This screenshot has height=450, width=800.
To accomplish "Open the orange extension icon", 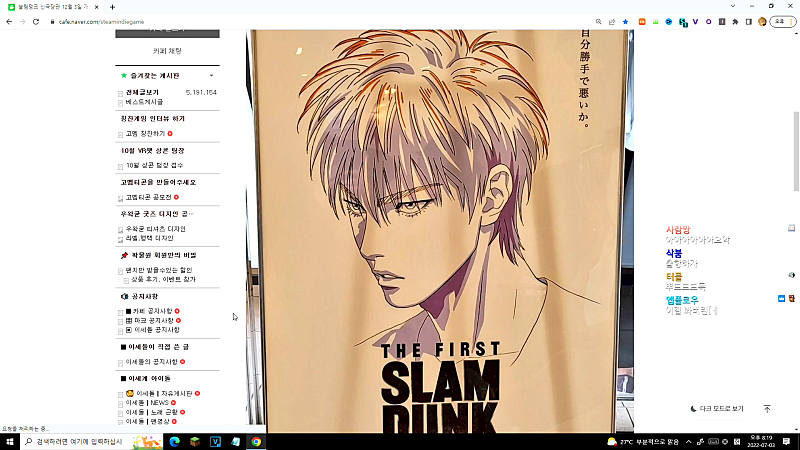I will (642, 22).
